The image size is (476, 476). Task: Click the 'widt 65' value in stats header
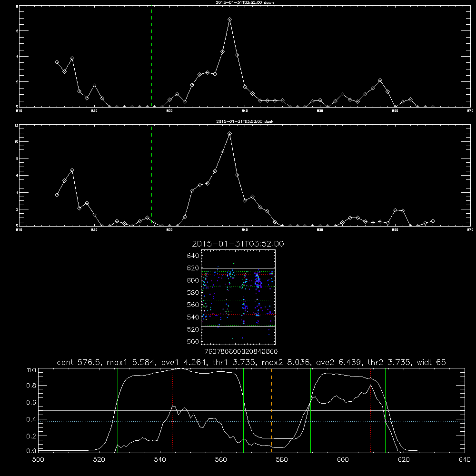[431, 362]
